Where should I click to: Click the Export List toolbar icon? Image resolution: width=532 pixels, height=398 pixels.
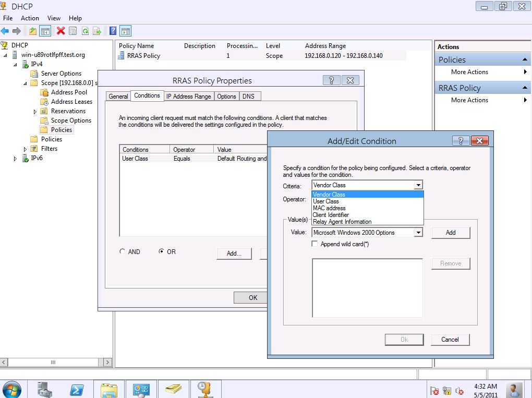[97, 31]
